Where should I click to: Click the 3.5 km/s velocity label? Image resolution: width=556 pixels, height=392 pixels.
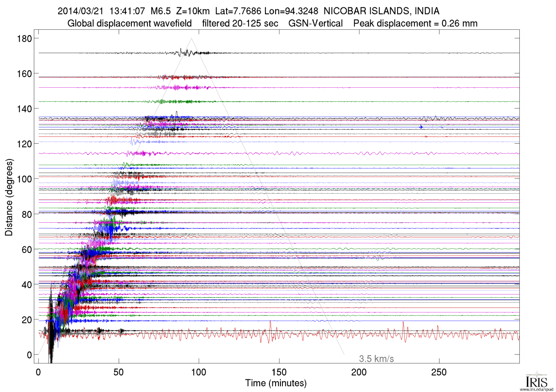click(376, 359)
